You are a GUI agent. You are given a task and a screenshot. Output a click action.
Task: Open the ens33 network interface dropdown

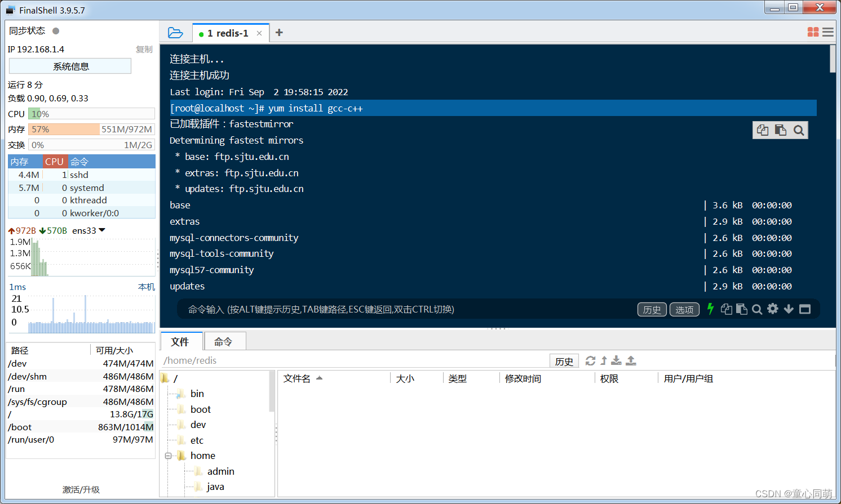pos(102,230)
